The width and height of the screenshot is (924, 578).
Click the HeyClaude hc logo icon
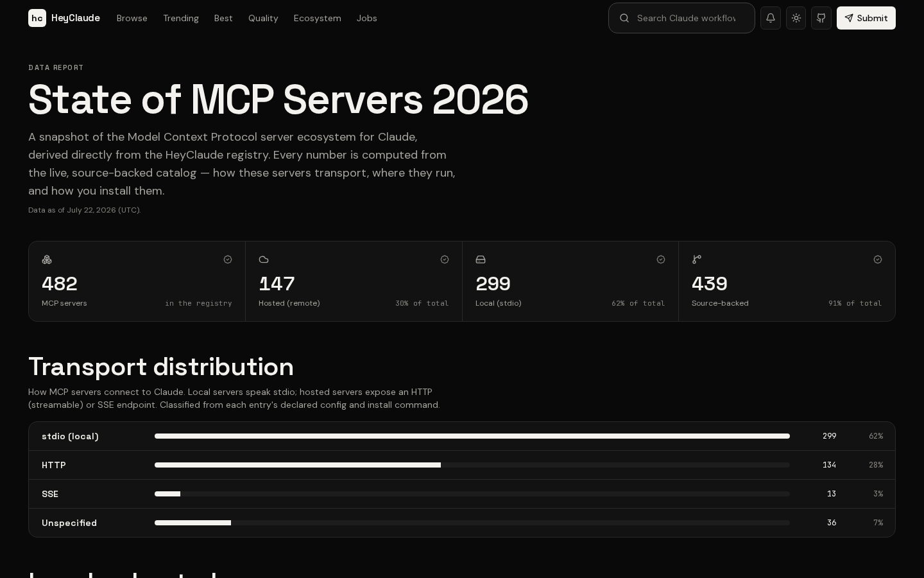(37, 18)
